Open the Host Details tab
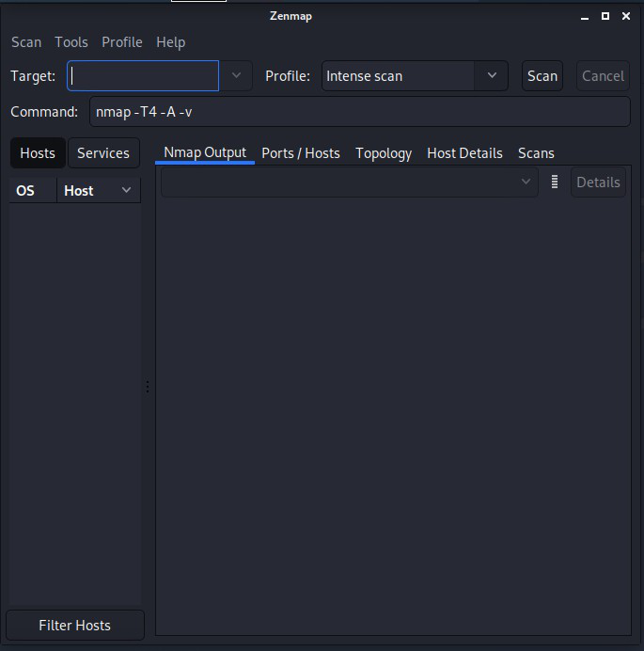Screen dimensions: 644x651 click(x=464, y=153)
